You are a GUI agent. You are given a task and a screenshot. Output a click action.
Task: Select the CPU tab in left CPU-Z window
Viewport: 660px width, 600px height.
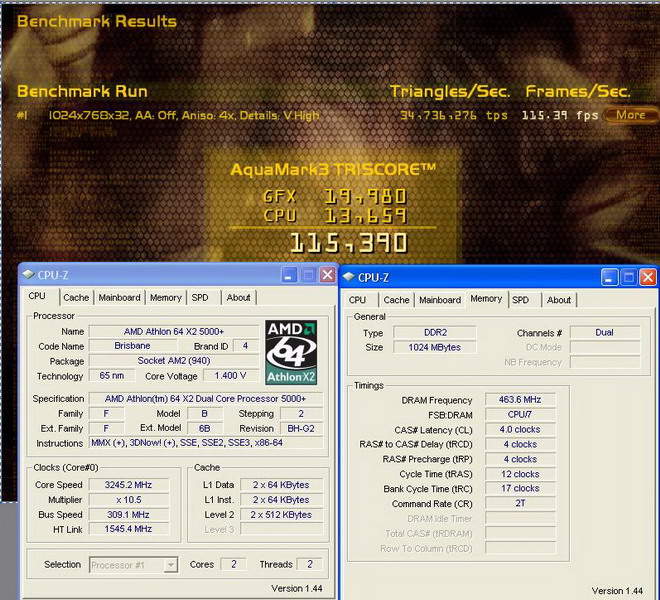tap(37, 296)
